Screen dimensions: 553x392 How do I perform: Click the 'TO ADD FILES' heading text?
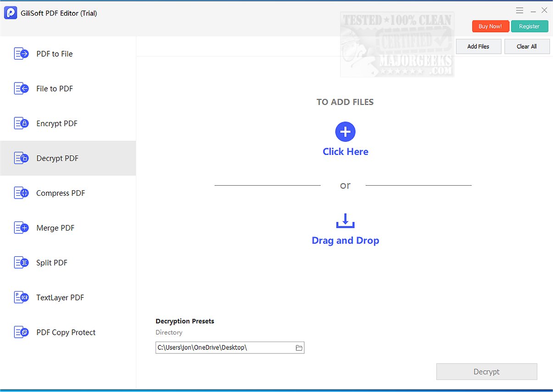(x=345, y=102)
